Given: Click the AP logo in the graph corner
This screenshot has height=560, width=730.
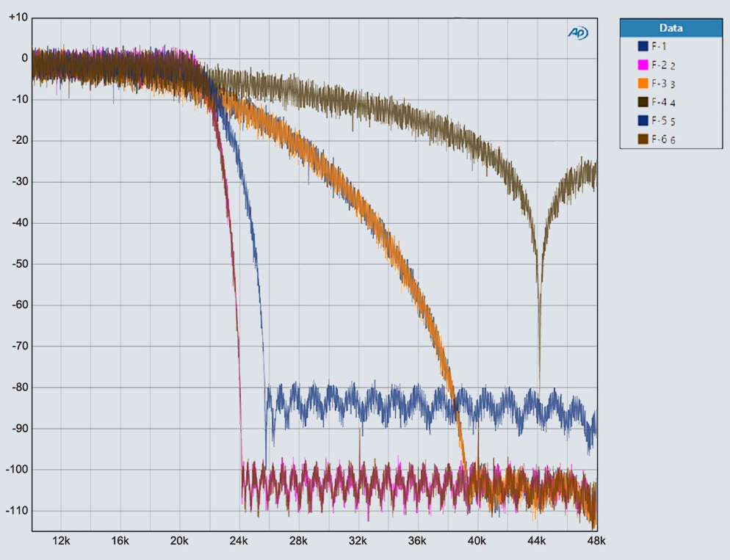Looking at the screenshot, I should coord(577,33).
